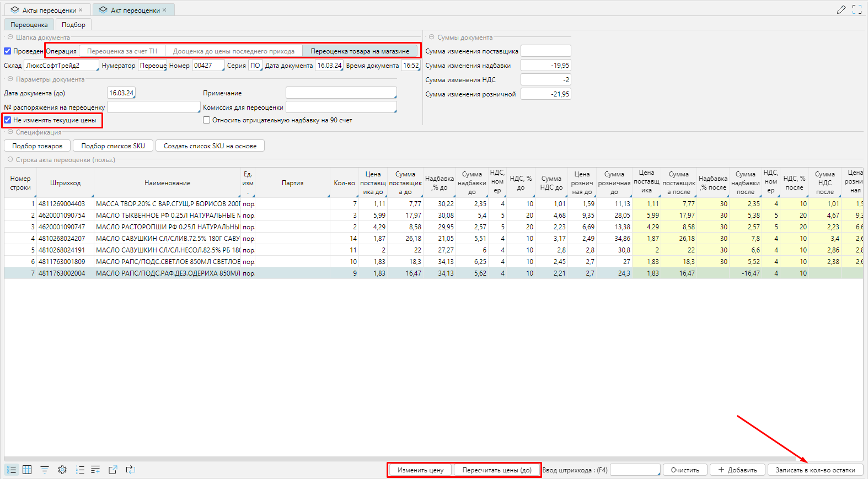Image resolution: width=868 pixels, height=479 pixels.
Task: Switch to the "Подбор" tab
Action: click(x=73, y=25)
